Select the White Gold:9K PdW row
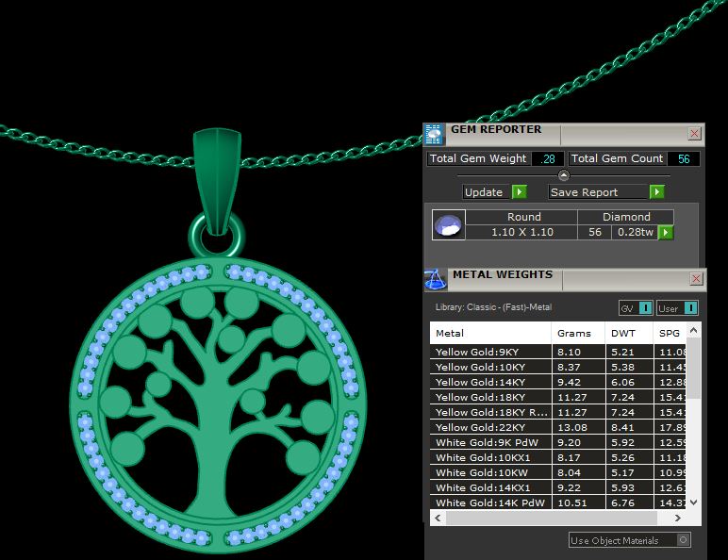Screen dimensions: 728x560 (x=558, y=442)
